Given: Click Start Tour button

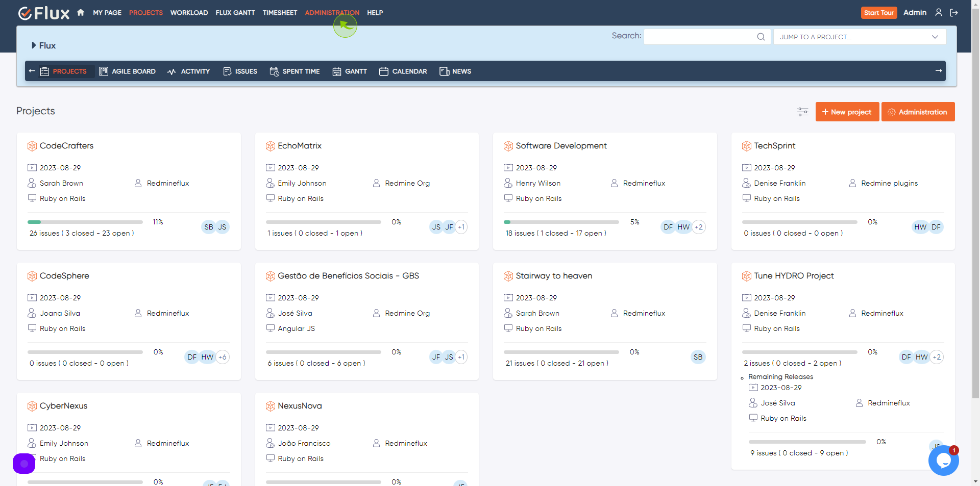Looking at the screenshot, I should (879, 13).
